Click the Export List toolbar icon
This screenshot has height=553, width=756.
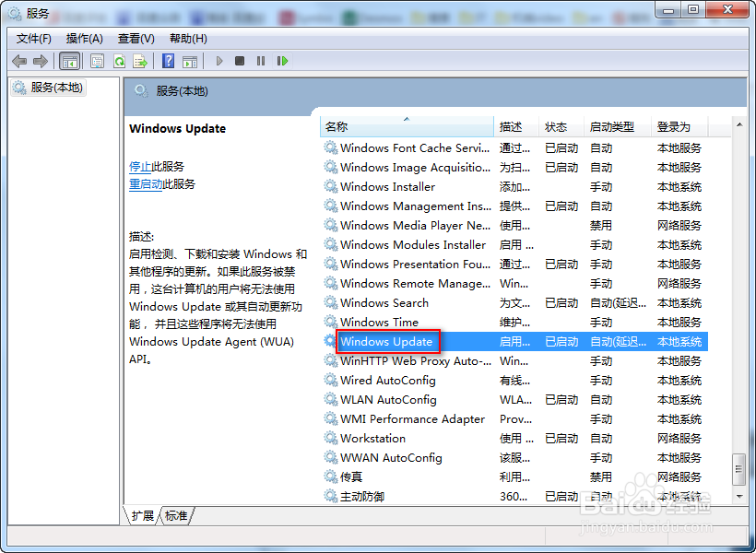click(x=140, y=62)
